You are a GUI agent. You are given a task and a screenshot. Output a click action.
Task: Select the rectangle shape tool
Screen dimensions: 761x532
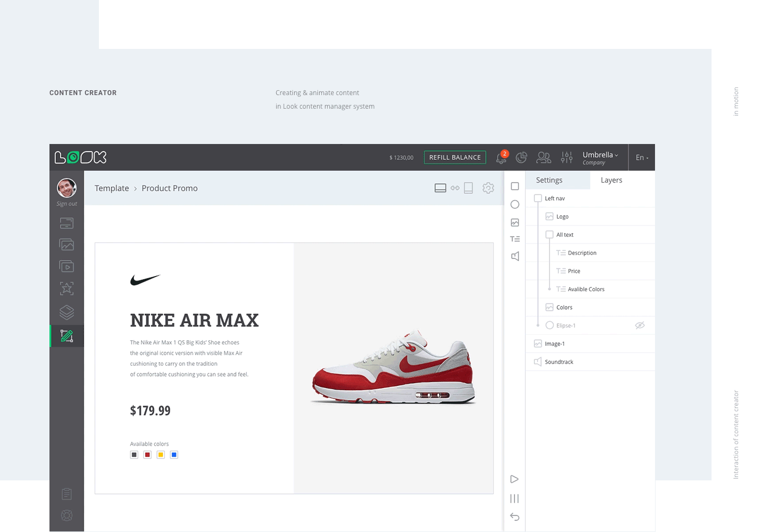pos(515,186)
